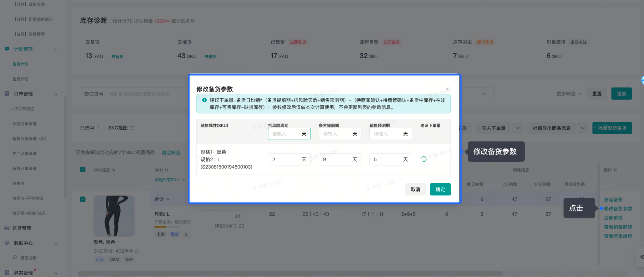This screenshot has width=644, height=277.
Task: Open 采购订单跟进 menu item
Action: [25, 123]
